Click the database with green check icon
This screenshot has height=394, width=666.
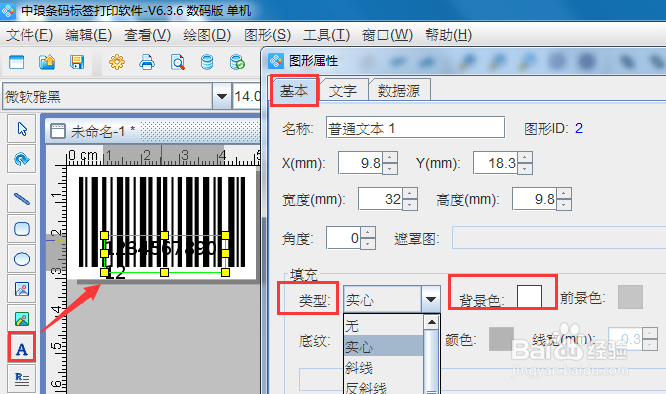[x=237, y=62]
